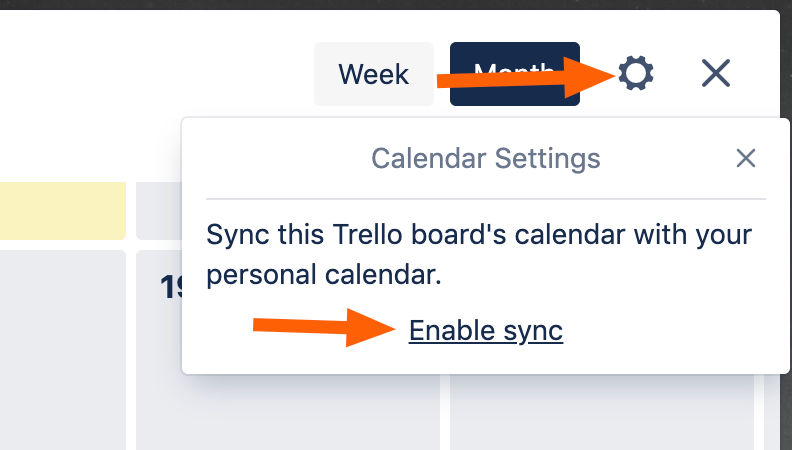Click the divider line under Calendar Settings
The image size is (792, 450).
(486, 199)
